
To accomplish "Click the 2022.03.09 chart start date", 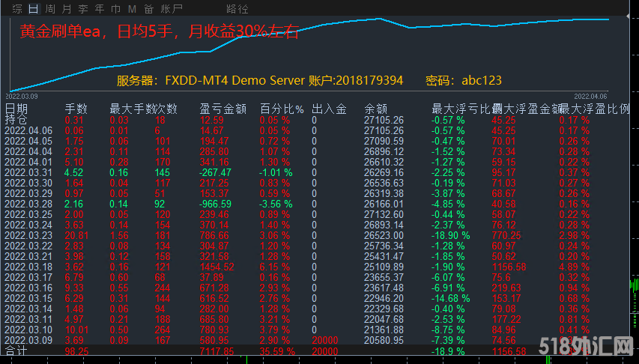I will (22, 97).
